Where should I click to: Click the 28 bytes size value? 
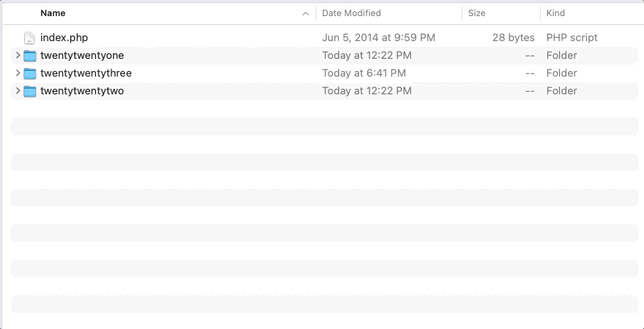click(513, 38)
